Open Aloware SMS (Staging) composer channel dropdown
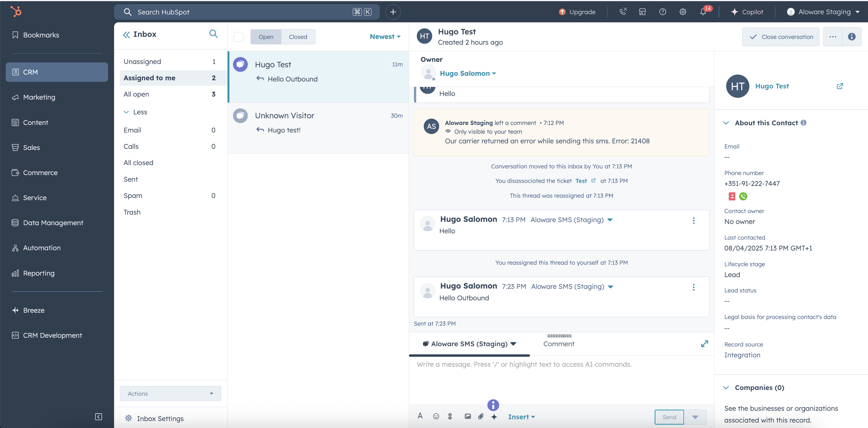 point(469,344)
